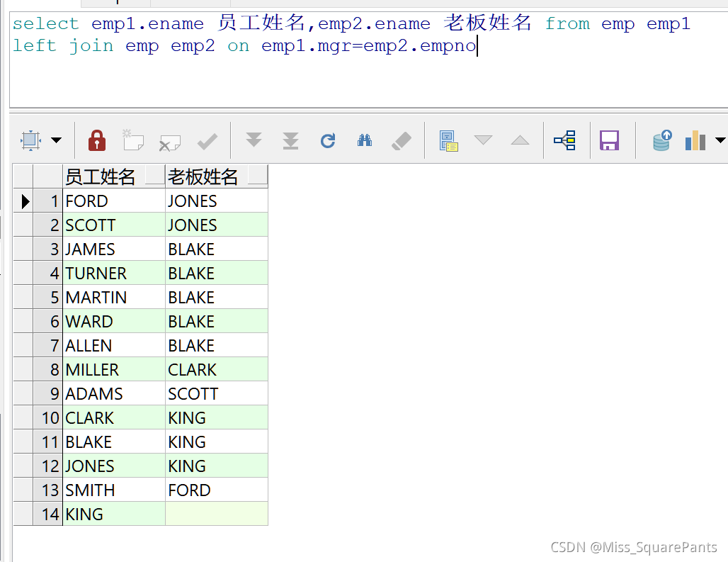Click the binoculars find icon
Viewport: 728px width, 562px height.
(x=365, y=140)
